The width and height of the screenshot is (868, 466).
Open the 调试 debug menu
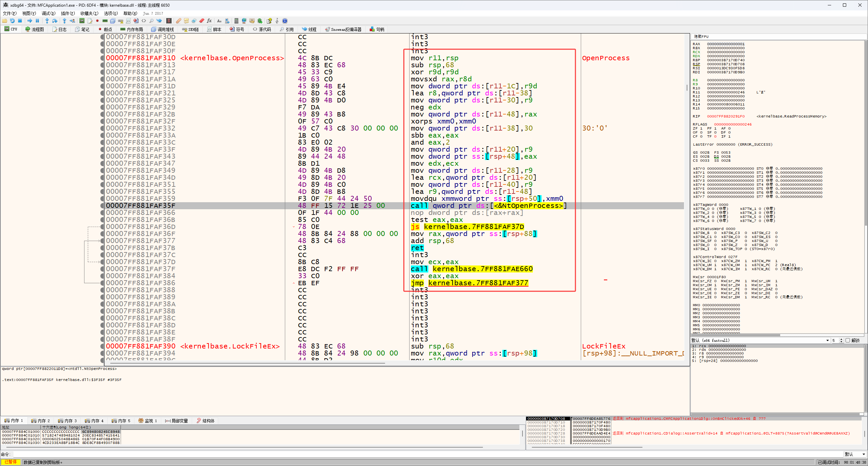tap(48, 13)
